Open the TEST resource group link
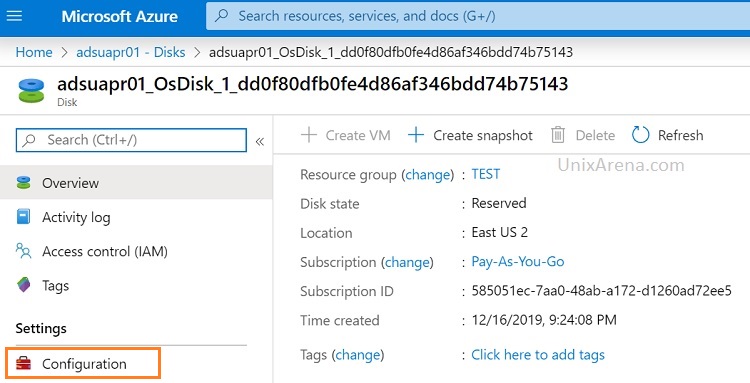Screen dimensions: 750x383 point(485,174)
